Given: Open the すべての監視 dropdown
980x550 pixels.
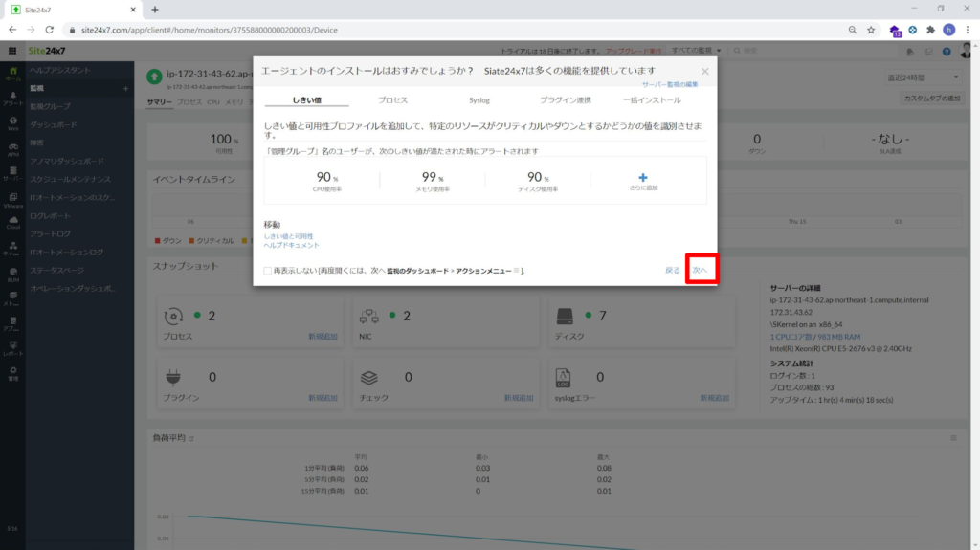Looking at the screenshot, I should coord(697,51).
